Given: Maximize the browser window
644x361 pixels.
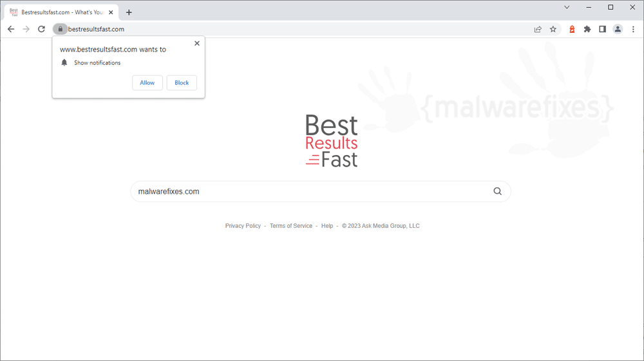Looking at the screenshot, I should coord(611,7).
